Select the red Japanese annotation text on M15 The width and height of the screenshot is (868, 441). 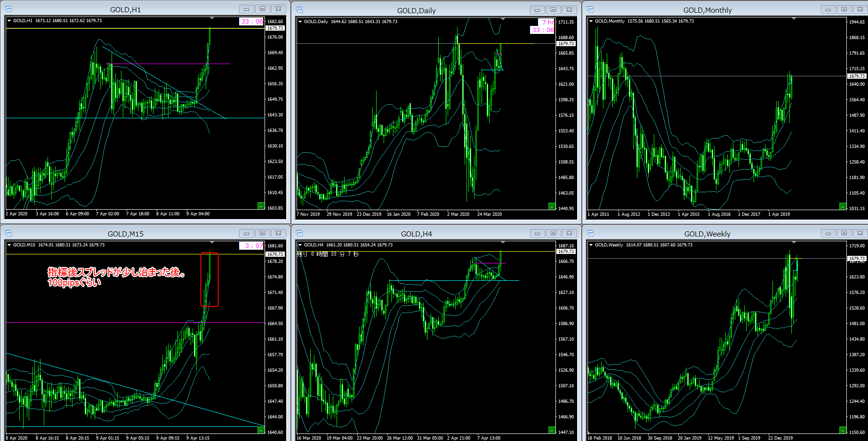116,277
